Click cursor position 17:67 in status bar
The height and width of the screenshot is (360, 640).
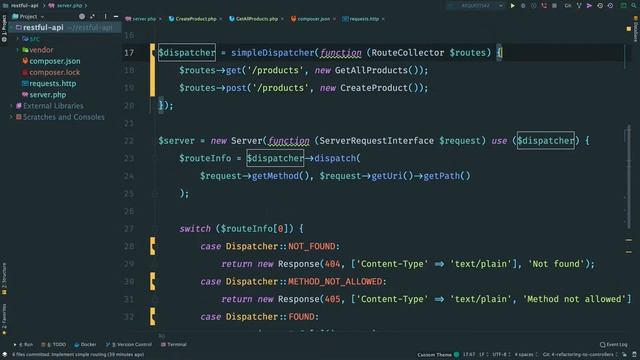click(469, 355)
